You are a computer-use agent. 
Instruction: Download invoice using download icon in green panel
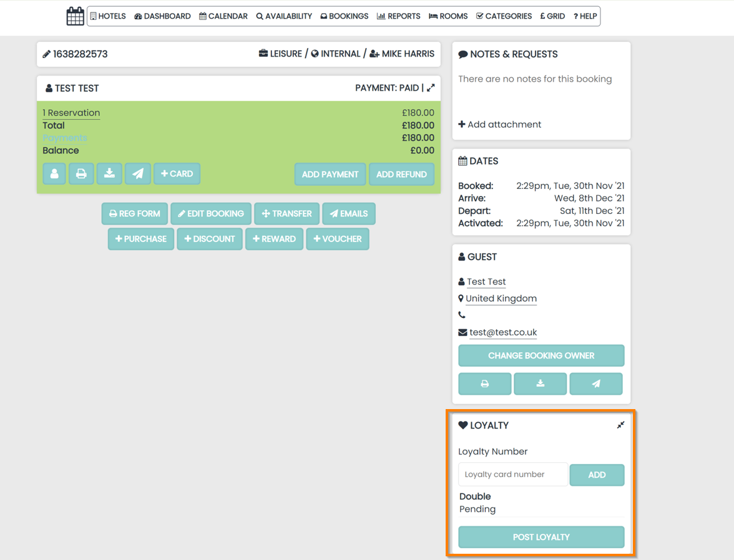(x=110, y=174)
